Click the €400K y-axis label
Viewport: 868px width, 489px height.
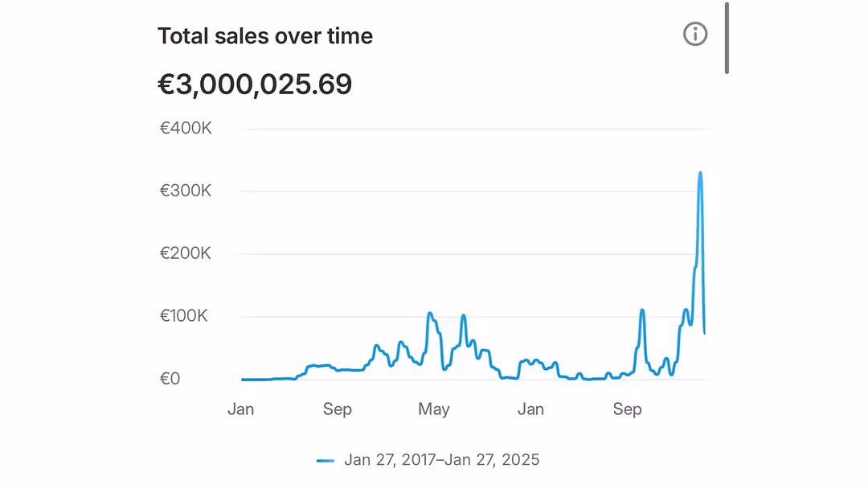coord(186,128)
